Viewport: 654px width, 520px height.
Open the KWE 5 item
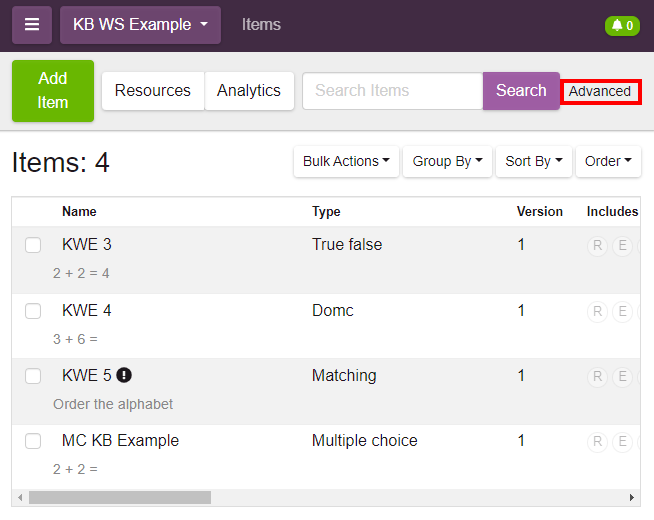click(87, 376)
